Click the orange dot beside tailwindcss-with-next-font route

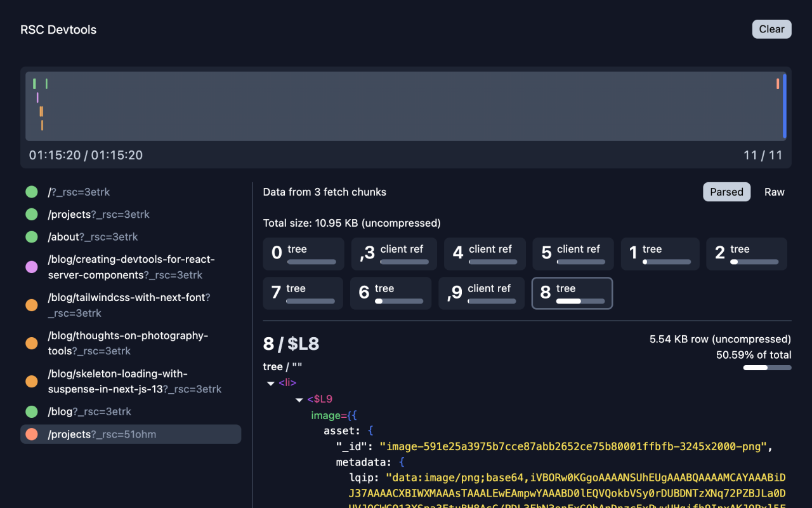[x=31, y=305]
